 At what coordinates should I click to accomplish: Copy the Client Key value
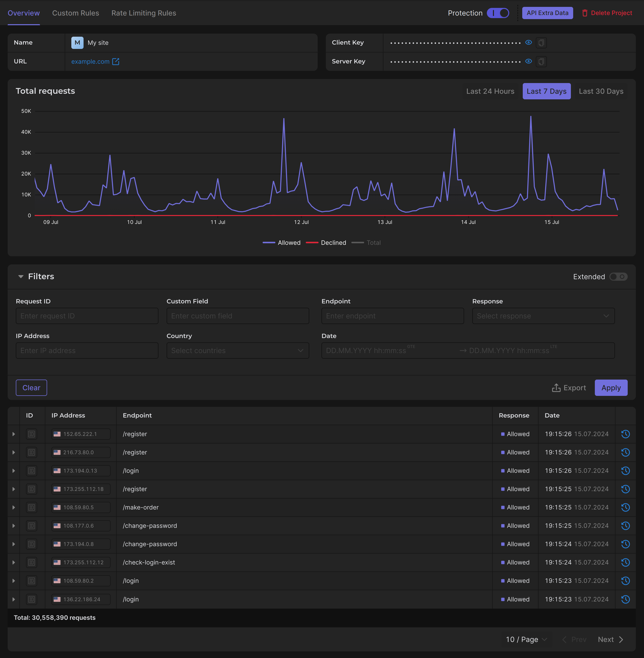(541, 43)
